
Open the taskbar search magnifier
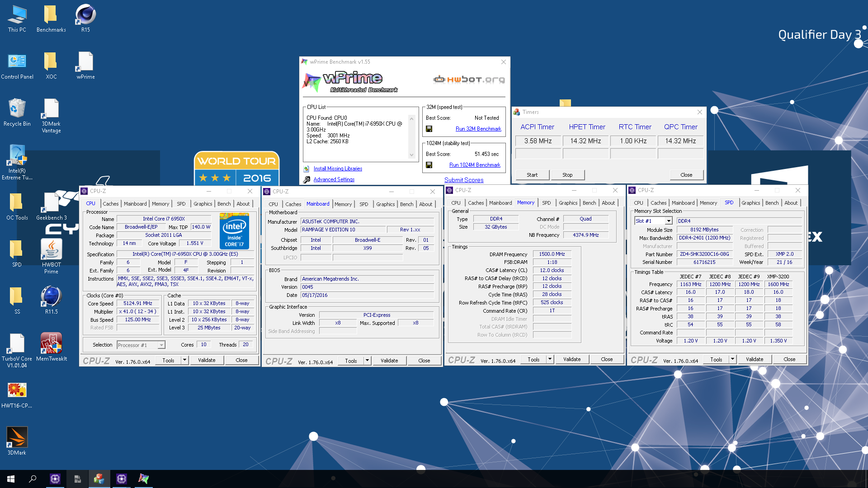point(33,479)
